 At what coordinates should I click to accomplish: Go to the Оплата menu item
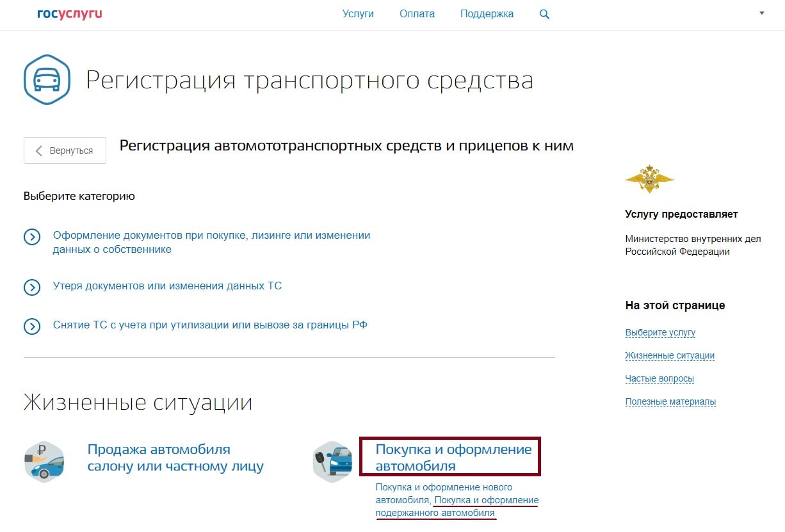tap(417, 13)
